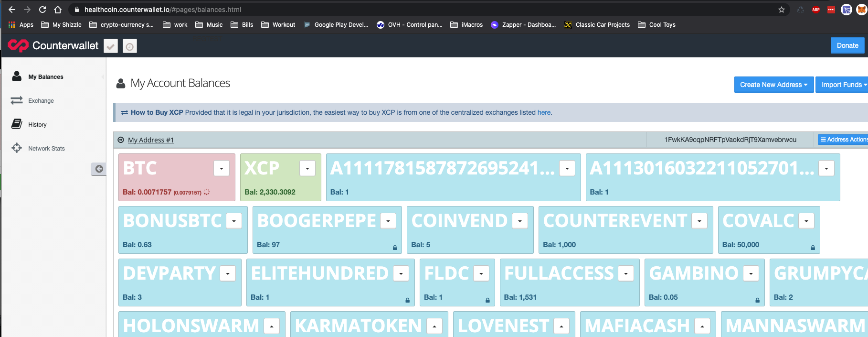Open the KARMATOKEN actions dropdown

pos(434,326)
